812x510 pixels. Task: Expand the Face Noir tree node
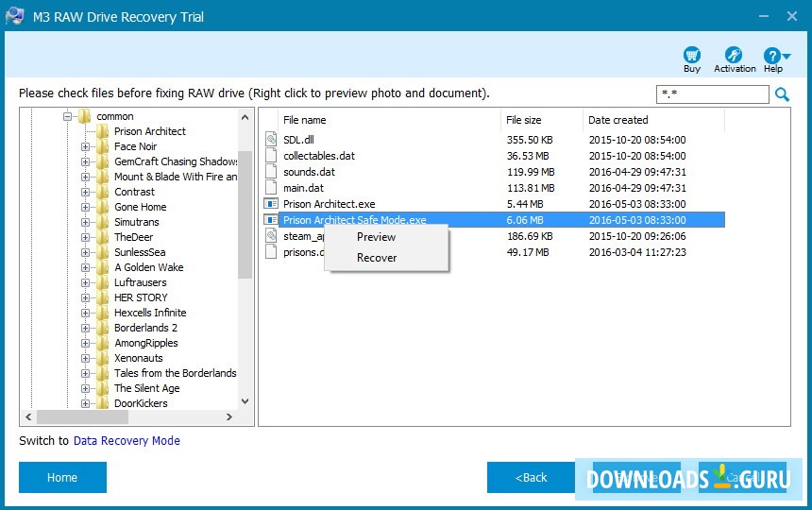[x=85, y=146]
